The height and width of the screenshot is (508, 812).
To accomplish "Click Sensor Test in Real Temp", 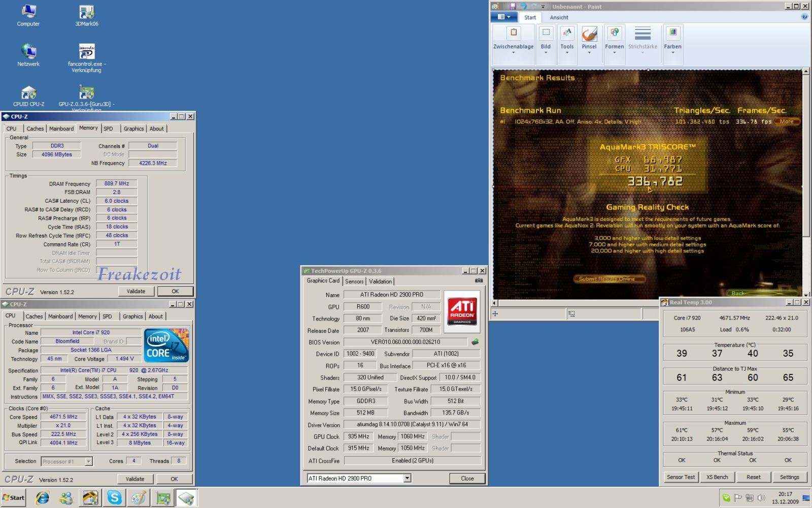I will (681, 477).
